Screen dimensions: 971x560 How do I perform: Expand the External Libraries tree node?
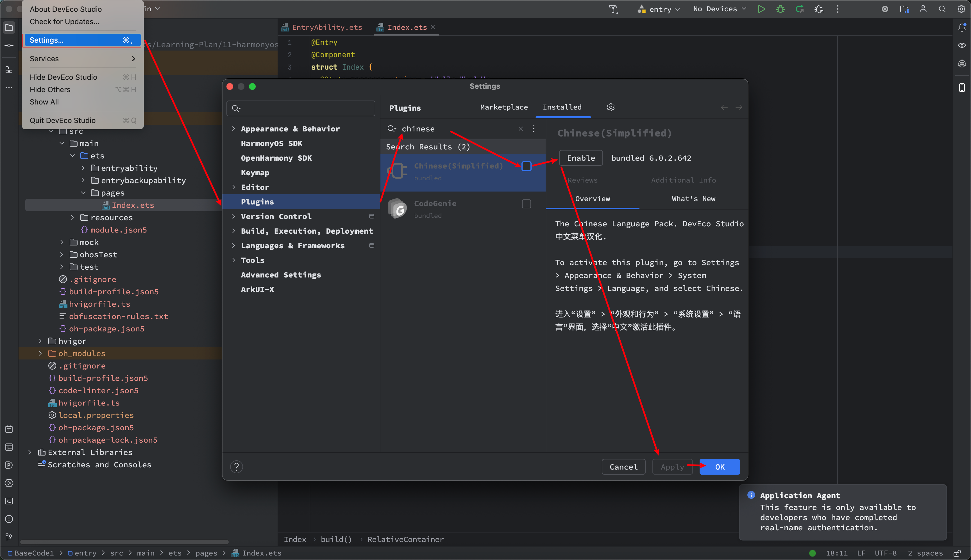pos(30,452)
